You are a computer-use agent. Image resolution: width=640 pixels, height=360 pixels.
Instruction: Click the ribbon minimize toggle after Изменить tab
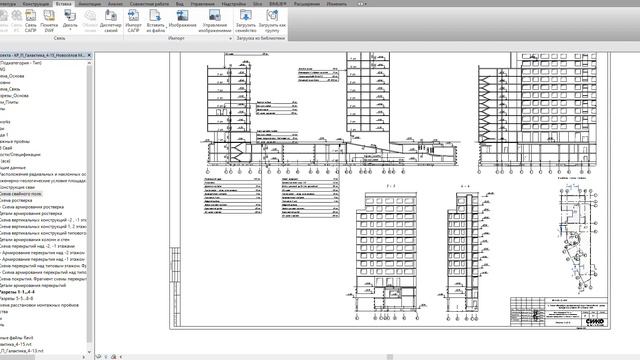coord(361,4)
